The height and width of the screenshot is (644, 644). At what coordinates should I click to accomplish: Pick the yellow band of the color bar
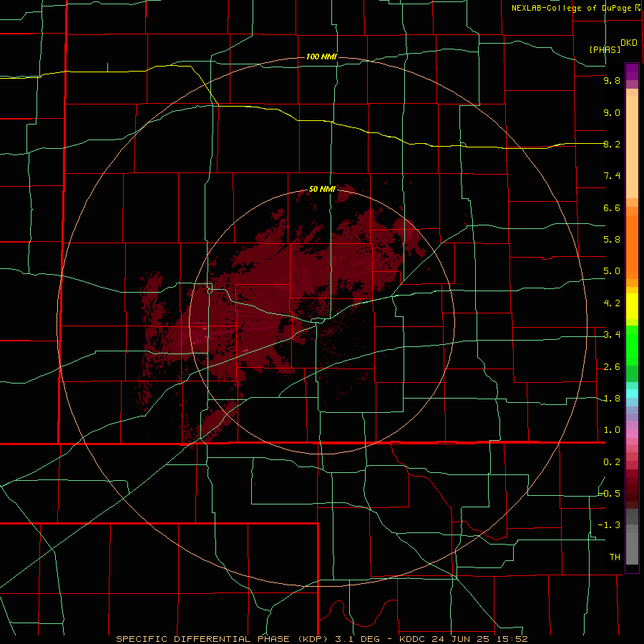pos(632,306)
